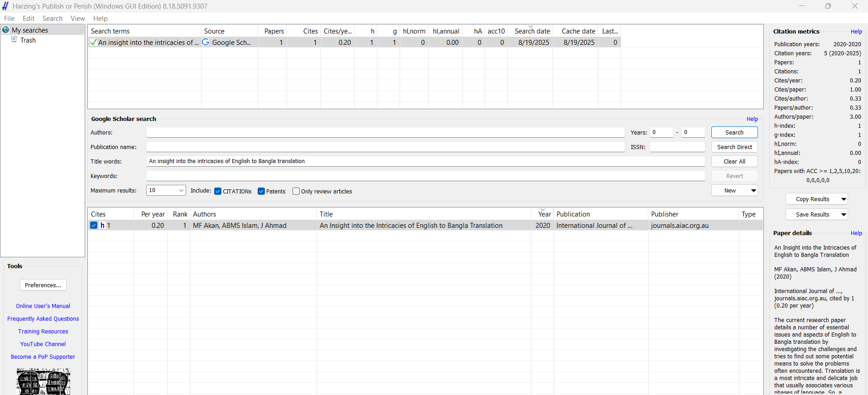
Task: Sort results by Title column header
Action: click(x=424, y=214)
